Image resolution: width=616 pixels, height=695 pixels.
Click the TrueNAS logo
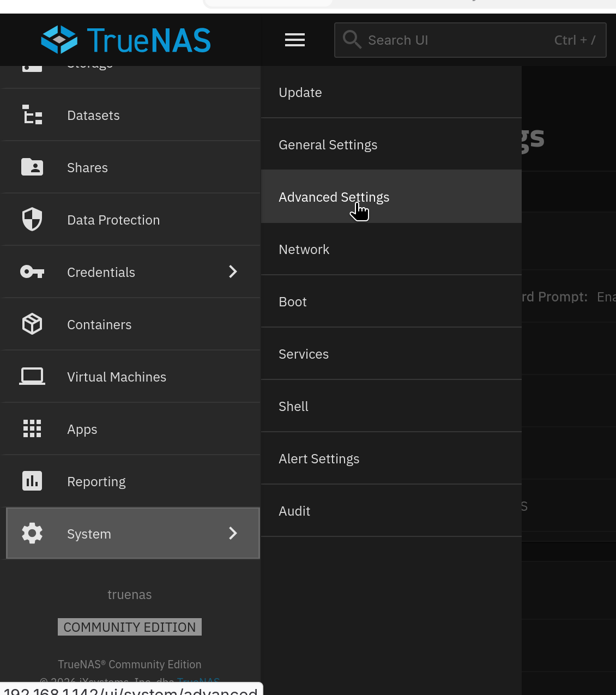126,40
